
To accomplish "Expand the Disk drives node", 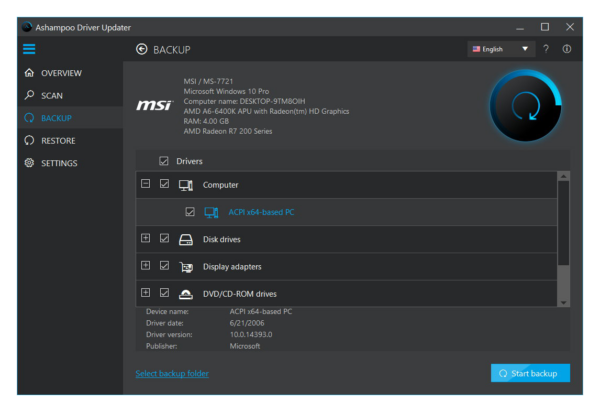I will click(x=145, y=238).
